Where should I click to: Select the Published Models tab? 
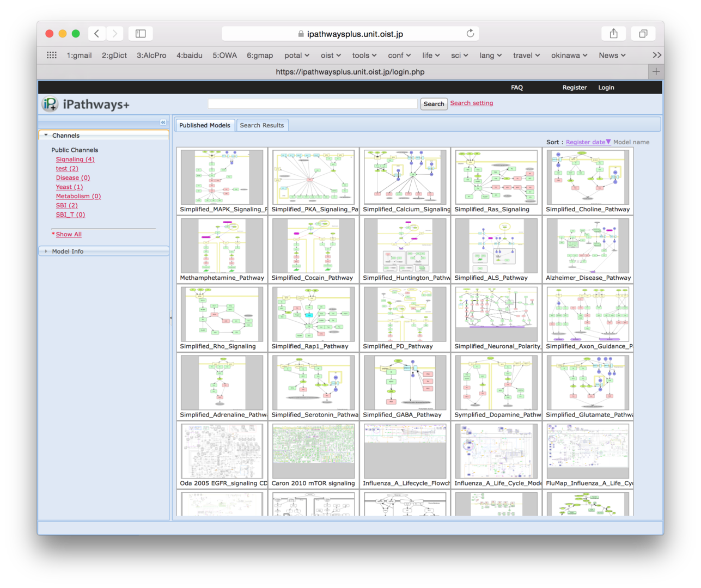tap(205, 125)
